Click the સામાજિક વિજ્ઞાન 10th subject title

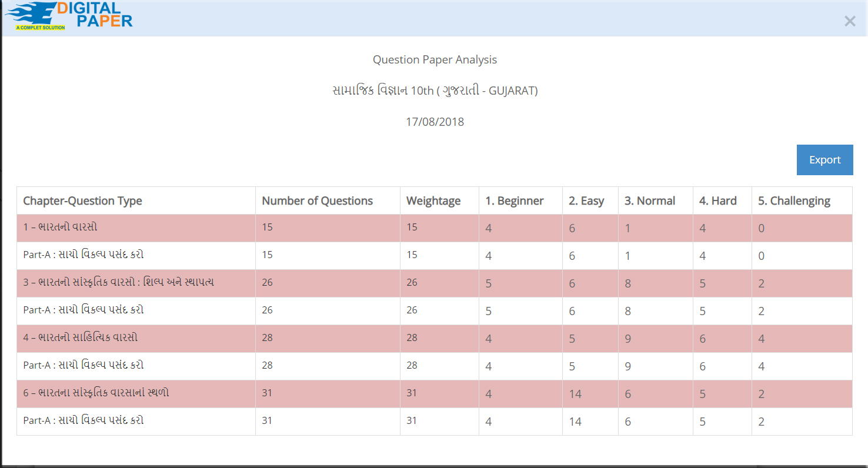point(435,91)
